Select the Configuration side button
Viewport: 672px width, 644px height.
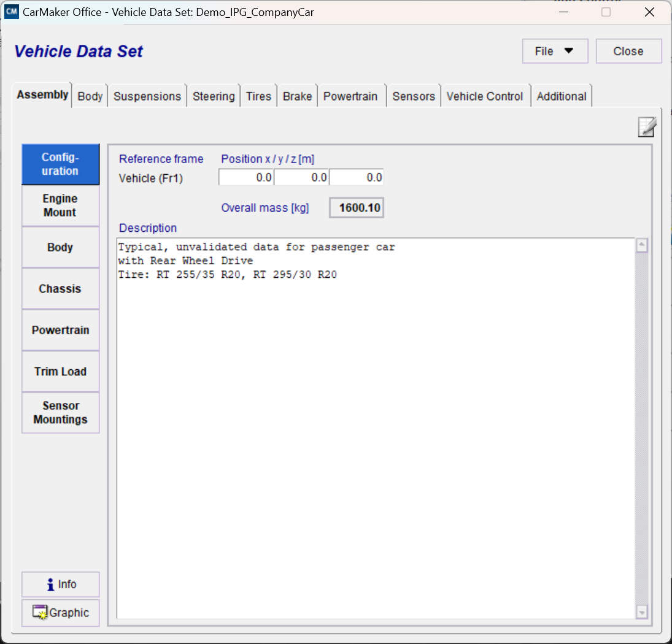click(60, 164)
